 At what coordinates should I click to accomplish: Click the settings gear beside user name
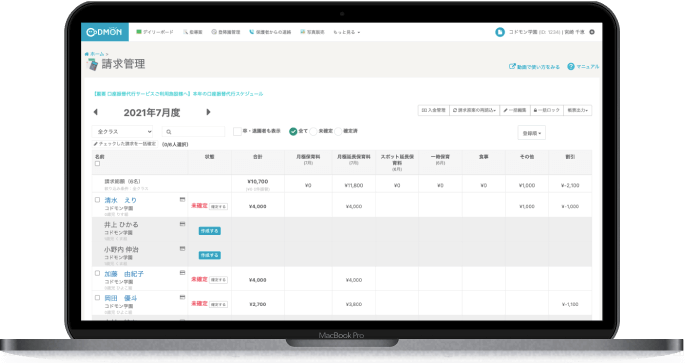(592, 32)
